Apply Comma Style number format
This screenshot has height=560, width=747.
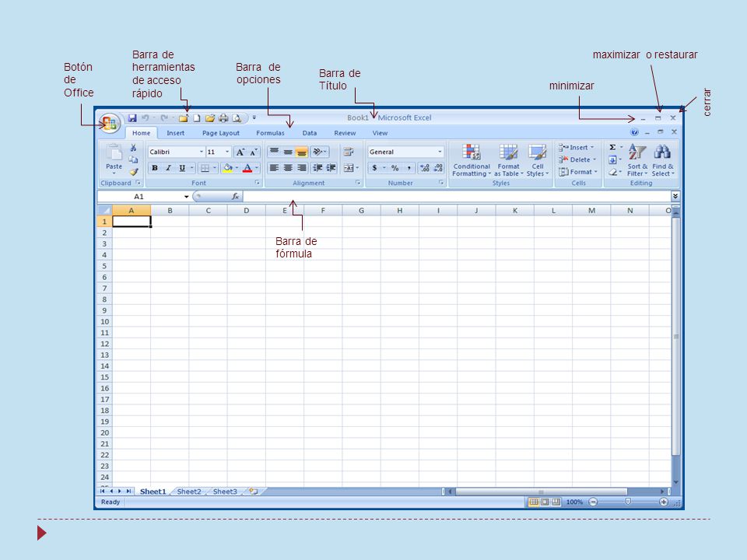(409, 168)
